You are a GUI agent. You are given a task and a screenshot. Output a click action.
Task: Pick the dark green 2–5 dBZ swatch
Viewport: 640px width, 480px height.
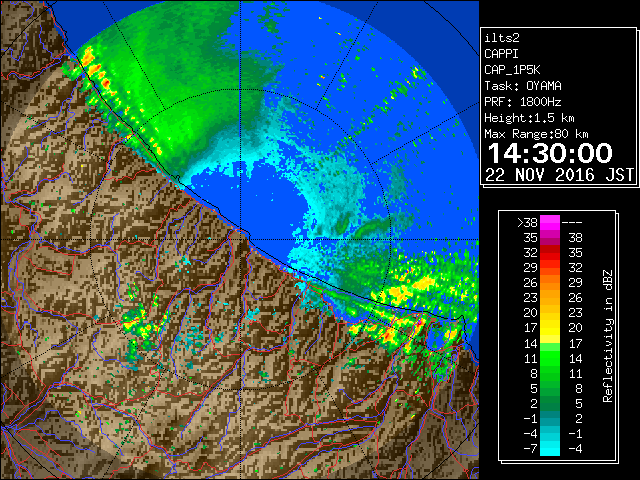[x=550, y=403]
